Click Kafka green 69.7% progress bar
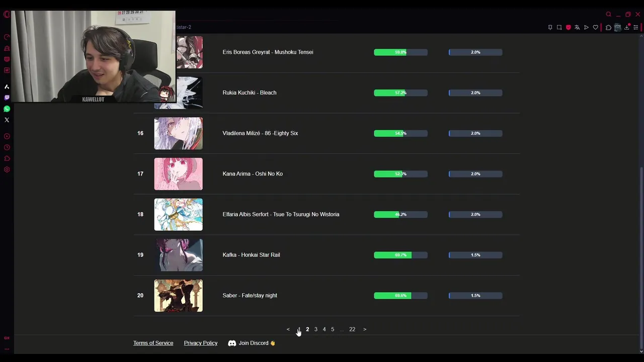Screen dimensions: 644x362 tap(400, 255)
